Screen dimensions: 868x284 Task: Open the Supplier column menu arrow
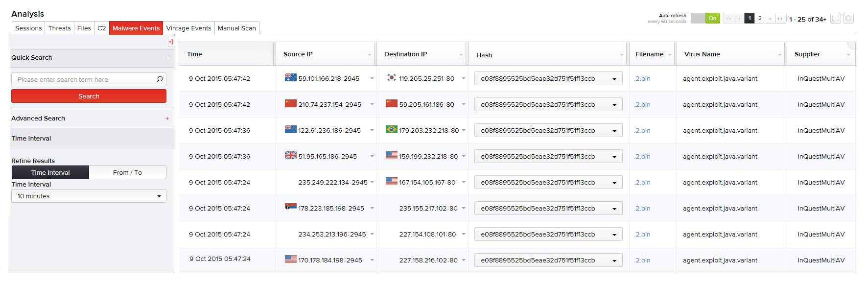point(848,55)
